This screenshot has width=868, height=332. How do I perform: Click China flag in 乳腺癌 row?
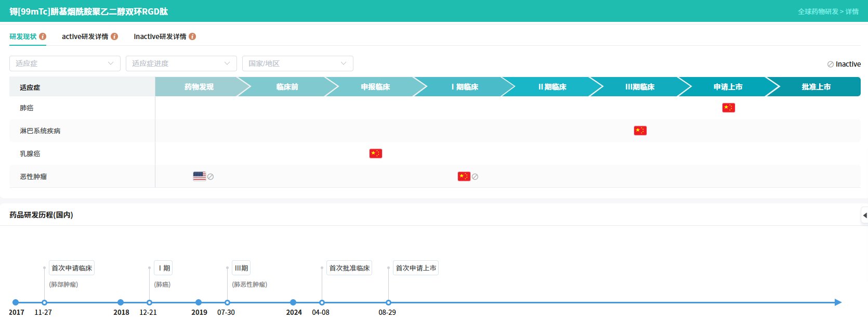(x=375, y=154)
